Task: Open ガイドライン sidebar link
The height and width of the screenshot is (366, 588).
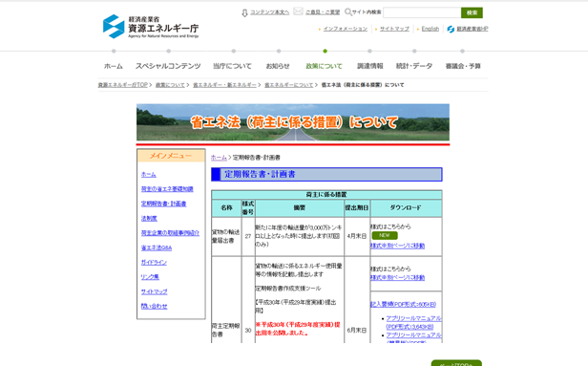Action: [154, 263]
